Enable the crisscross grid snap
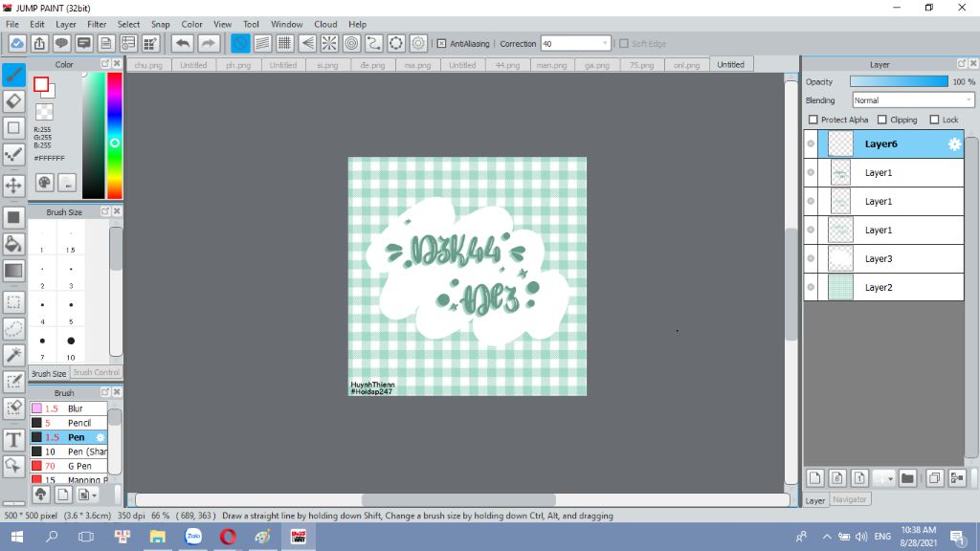Screen dimensions: 980x551 click(x=285, y=43)
